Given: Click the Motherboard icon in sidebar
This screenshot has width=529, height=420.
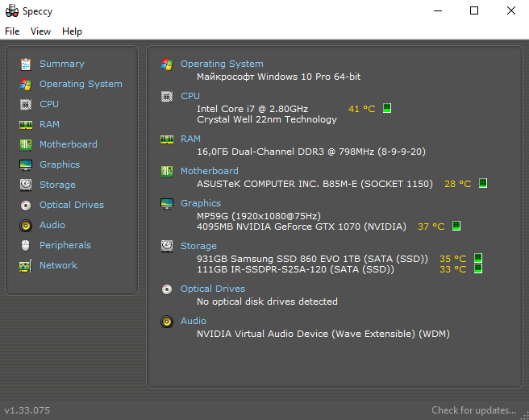Looking at the screenshot, I should coord(25,144).
